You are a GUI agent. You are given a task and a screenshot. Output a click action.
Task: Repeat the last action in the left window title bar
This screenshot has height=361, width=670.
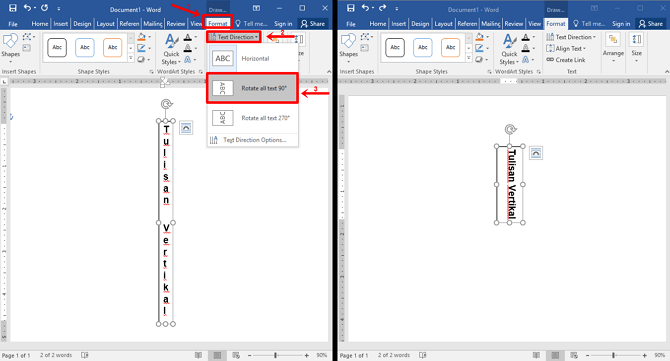(x=44, y=8)
